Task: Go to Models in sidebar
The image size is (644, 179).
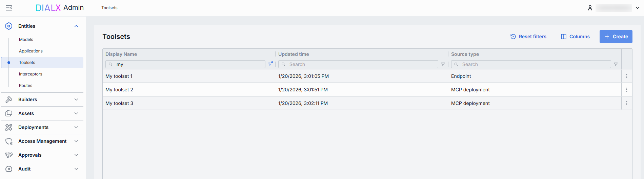Action: (x=26, y=40)
